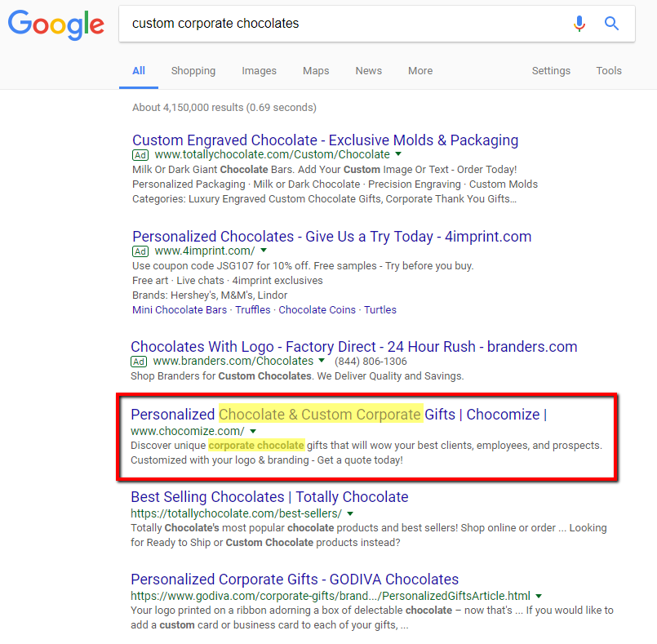Click Ad badge beside 4imprint.com URL
The image size is (657, 644).
(140, 251)
